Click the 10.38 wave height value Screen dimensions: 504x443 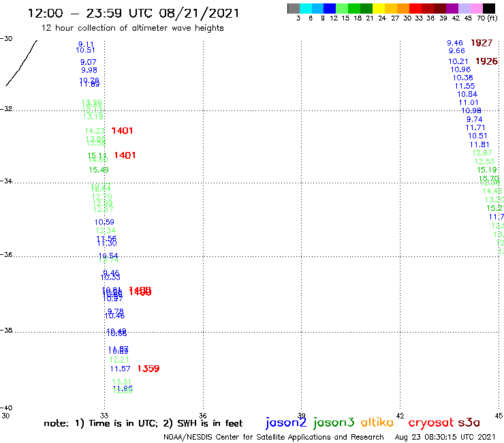pos(463,78)
